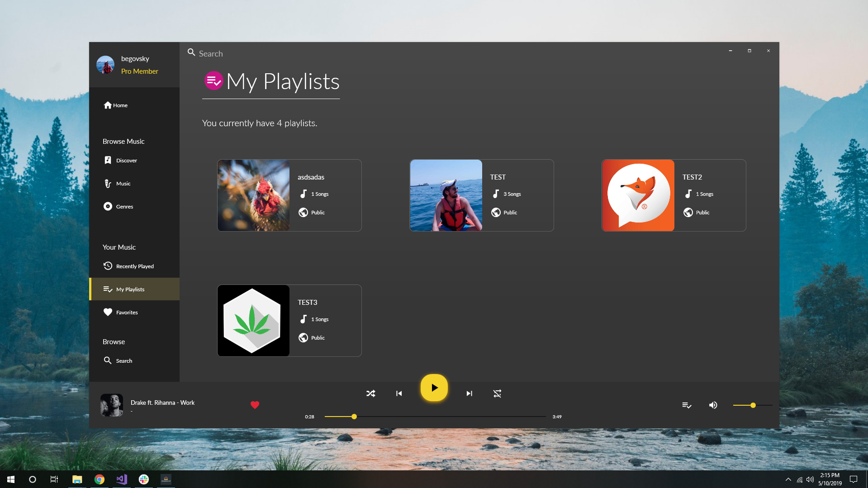Click the Favorites heart icon in sidebar
The height and width of the screenshot is (488, 868).
108,312
